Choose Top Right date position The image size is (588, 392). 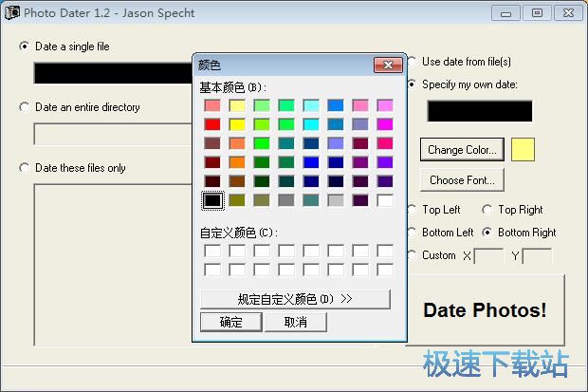click(x=487, y=210)
